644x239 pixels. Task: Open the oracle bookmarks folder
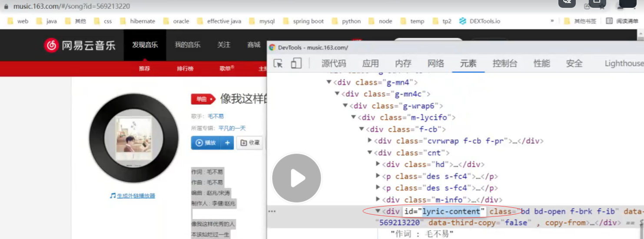tap(176, 21)
